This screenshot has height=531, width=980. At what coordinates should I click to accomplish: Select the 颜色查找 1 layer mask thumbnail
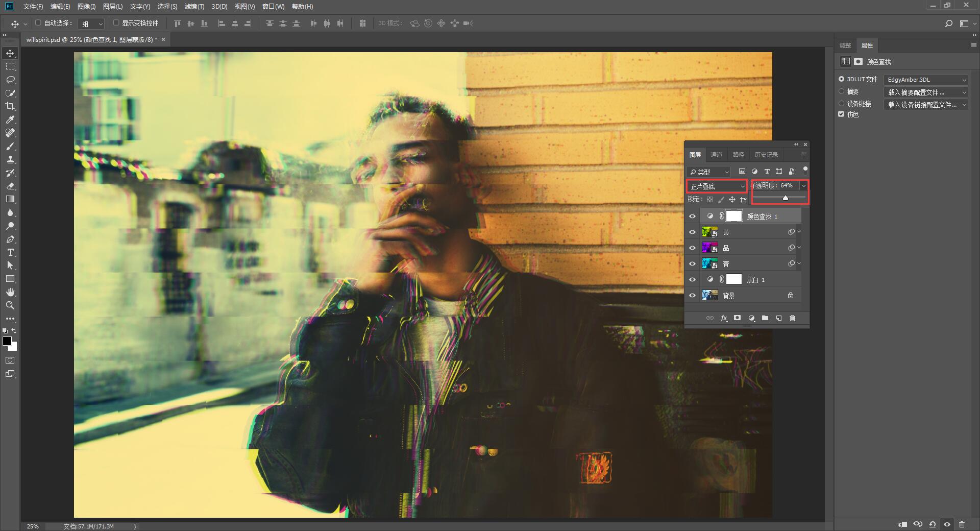click(734, 216)
